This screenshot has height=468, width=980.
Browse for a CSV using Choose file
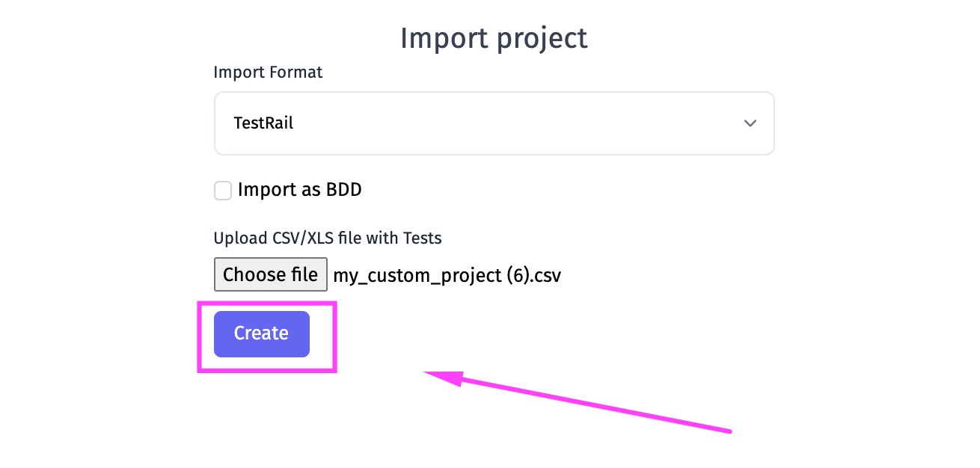270,274
